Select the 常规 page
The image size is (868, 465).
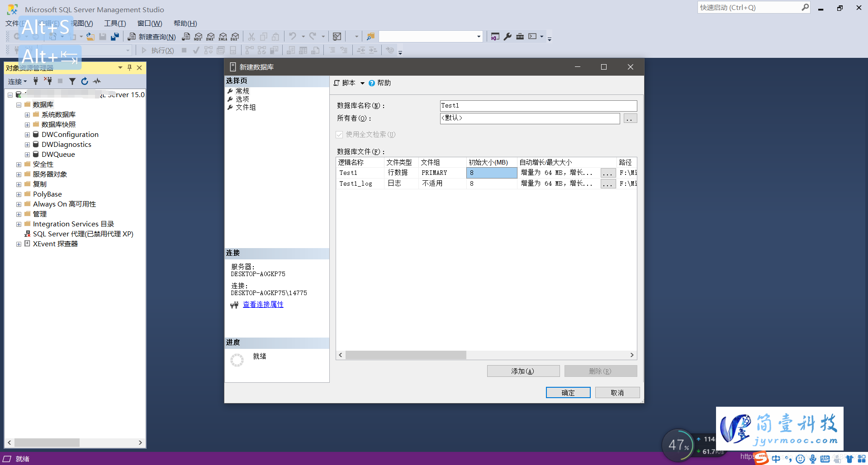(242, 91)
